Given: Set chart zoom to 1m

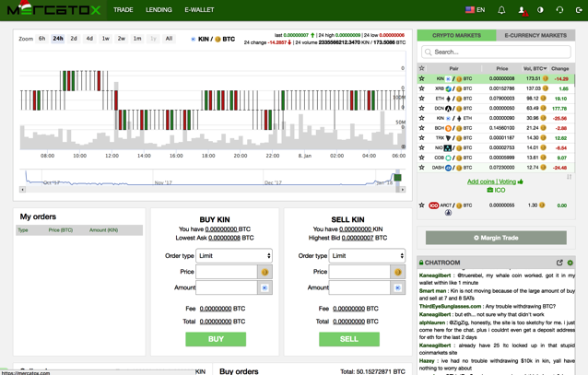Looking at the screenshot, I should point(137,39).
